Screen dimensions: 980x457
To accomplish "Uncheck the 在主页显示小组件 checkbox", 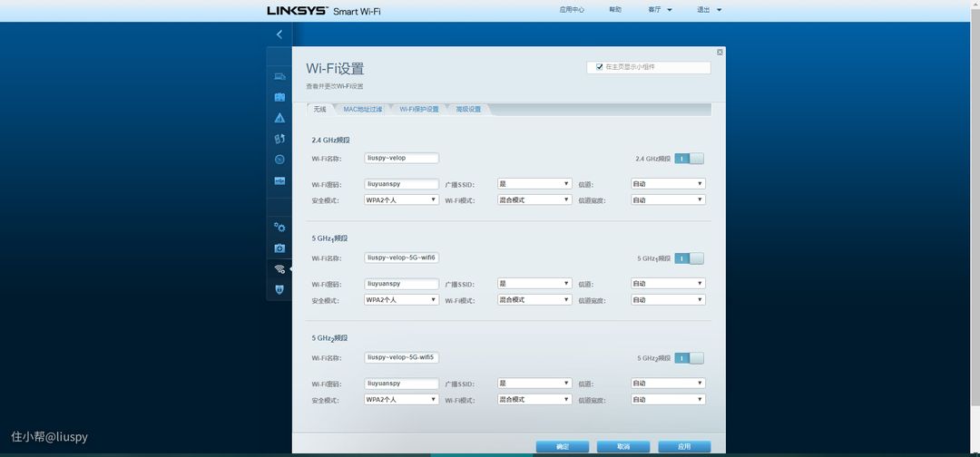I will [x=599, y=67].
